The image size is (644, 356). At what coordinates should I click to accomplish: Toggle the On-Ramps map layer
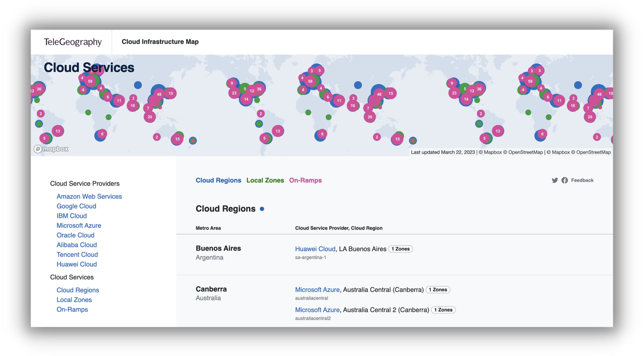tap(305, 180)
